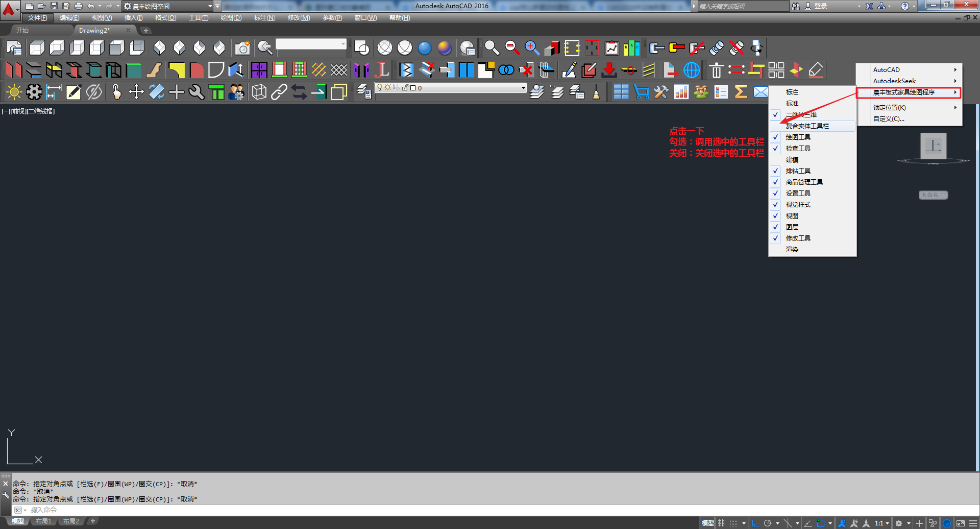
Task: Click the blue globe icon
Action: [x=691, y=69]
